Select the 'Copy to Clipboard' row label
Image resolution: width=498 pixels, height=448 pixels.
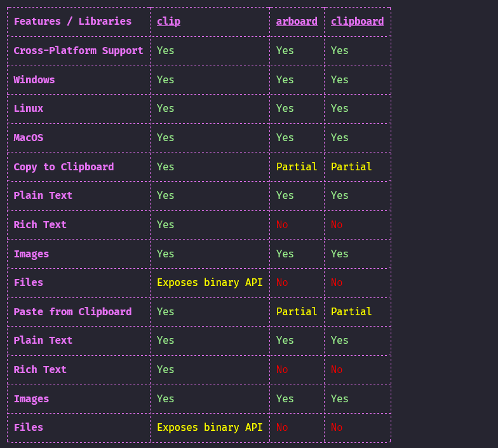(x=64, y=167)
